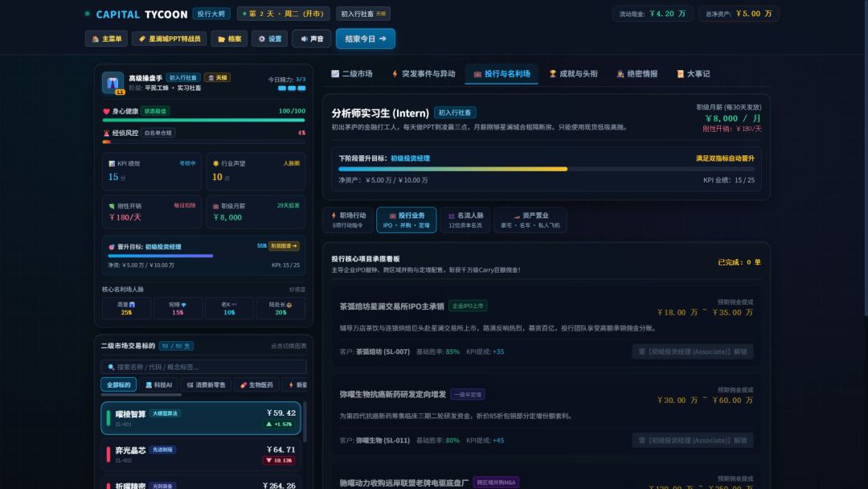Select the 全部标的 filter chip
Screen dimensions: 868x489
(118, 385)
